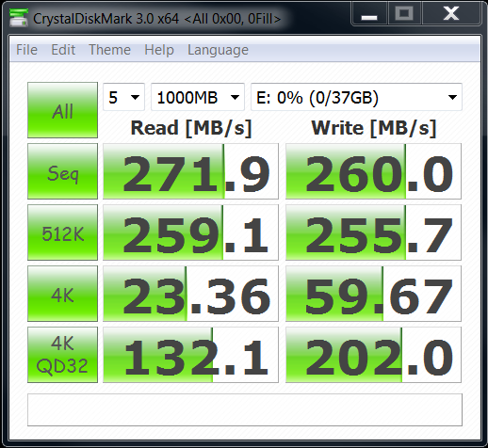Click the Write [MB/s] column header

click(x=374, y=128)
